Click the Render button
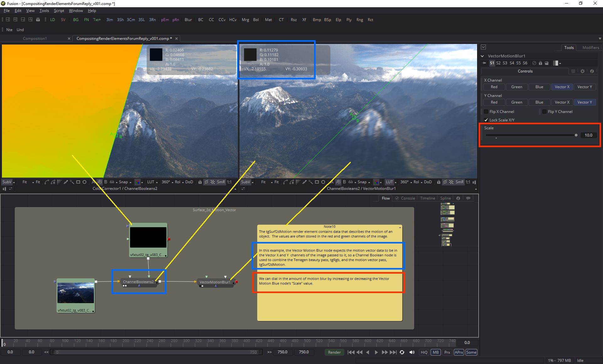 coord(334,352)
